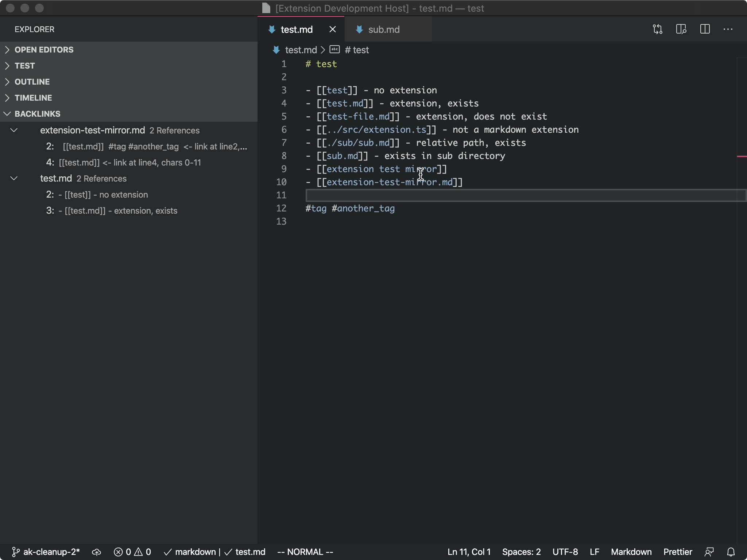The width and height of the screenshot is (747, 560).
Task: Open editor More Actions ellipsis menu
Action: coord(728,29)
